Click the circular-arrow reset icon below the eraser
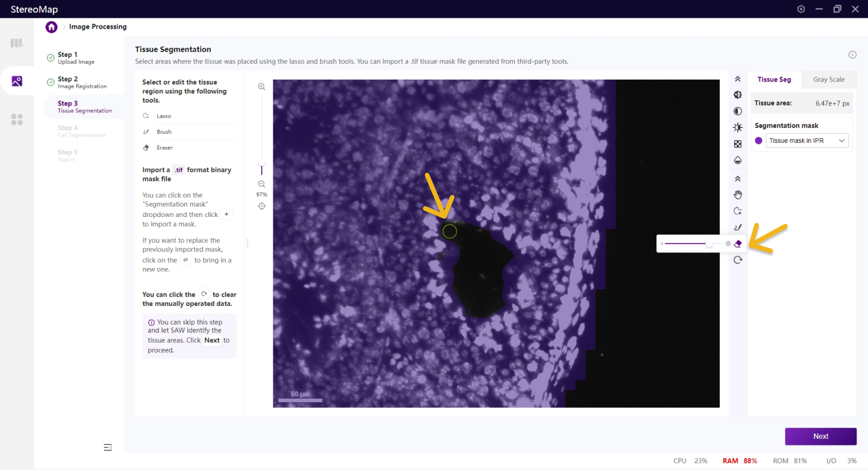 (x=738, y=260)
